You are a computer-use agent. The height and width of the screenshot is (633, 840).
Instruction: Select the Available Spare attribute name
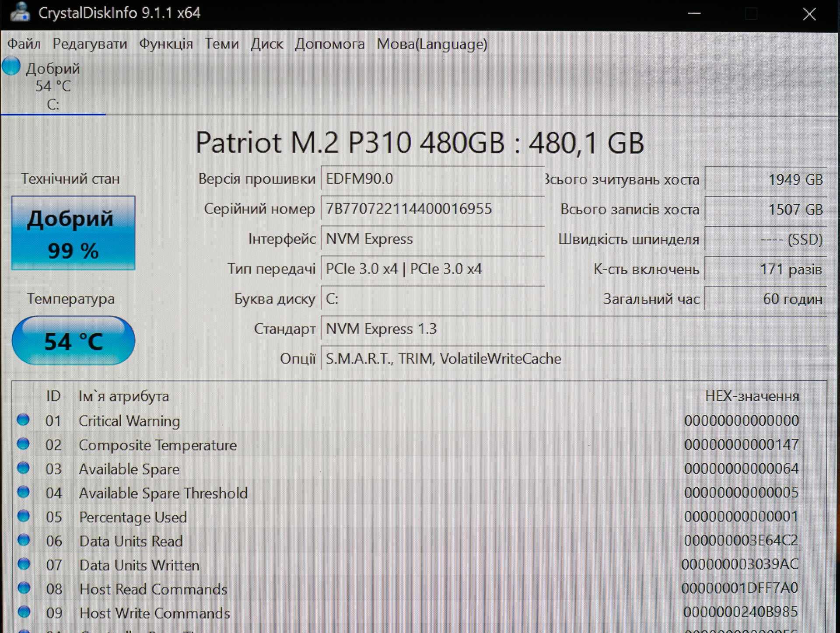pos(129,469)
